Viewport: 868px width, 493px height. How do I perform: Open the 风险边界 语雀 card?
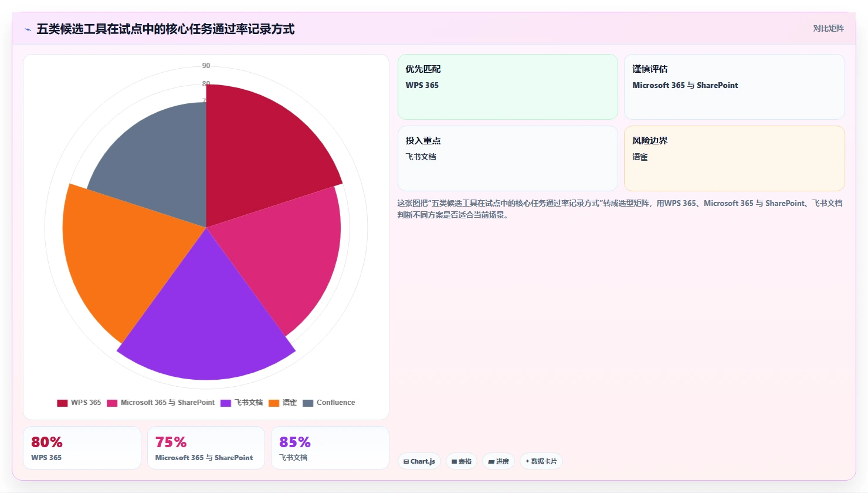tap(734, 158)
